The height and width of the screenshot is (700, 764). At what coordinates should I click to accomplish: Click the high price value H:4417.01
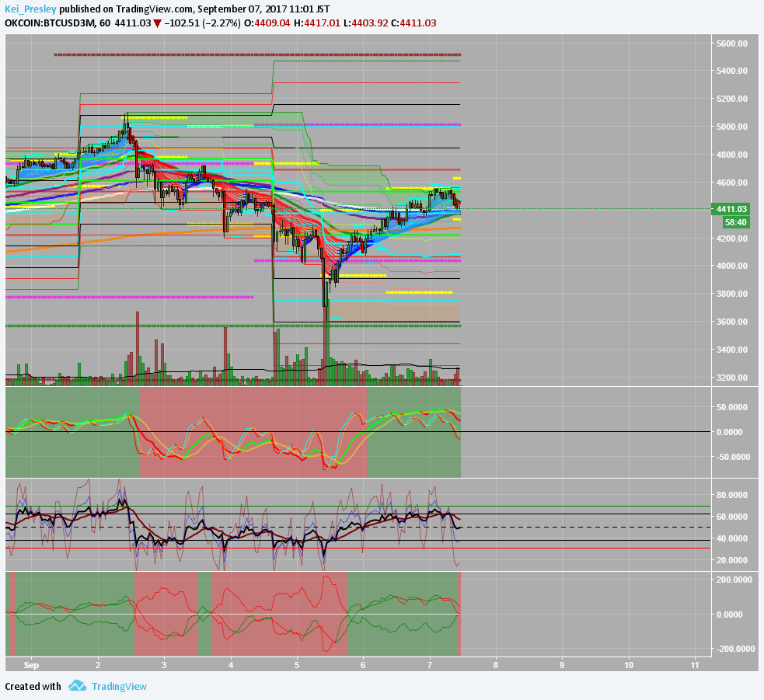click(x=317, y=23)
